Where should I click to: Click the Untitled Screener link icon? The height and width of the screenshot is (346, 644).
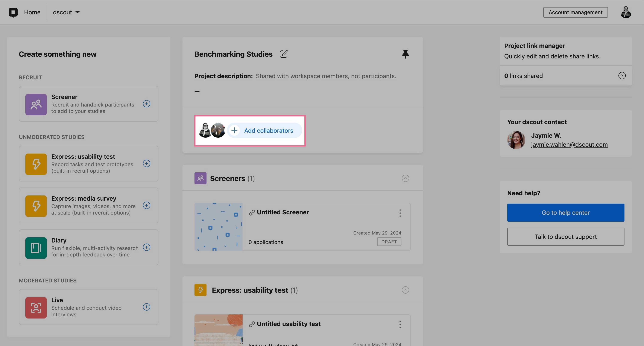pos(252,213)
